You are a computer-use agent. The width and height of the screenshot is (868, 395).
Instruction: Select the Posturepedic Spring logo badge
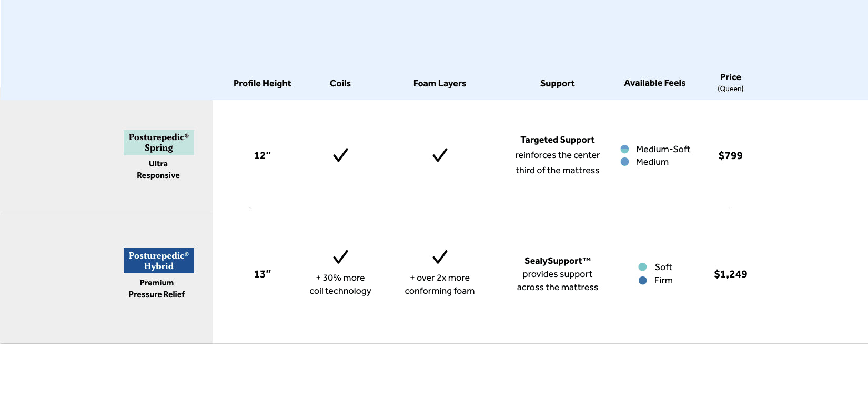coord(159,143)
